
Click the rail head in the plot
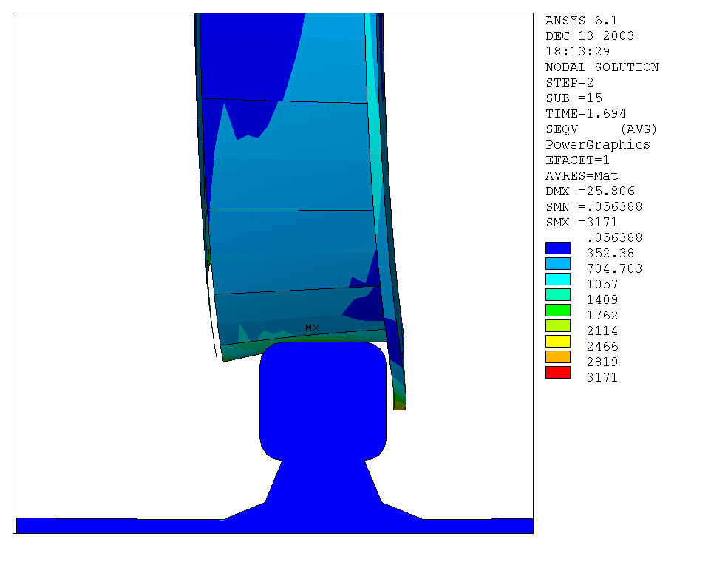(x=323, y=401)
